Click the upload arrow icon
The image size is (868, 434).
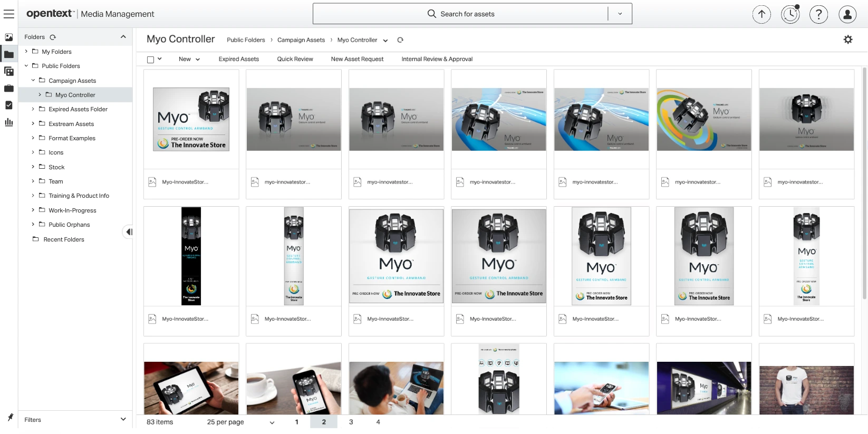pos(761,14)
